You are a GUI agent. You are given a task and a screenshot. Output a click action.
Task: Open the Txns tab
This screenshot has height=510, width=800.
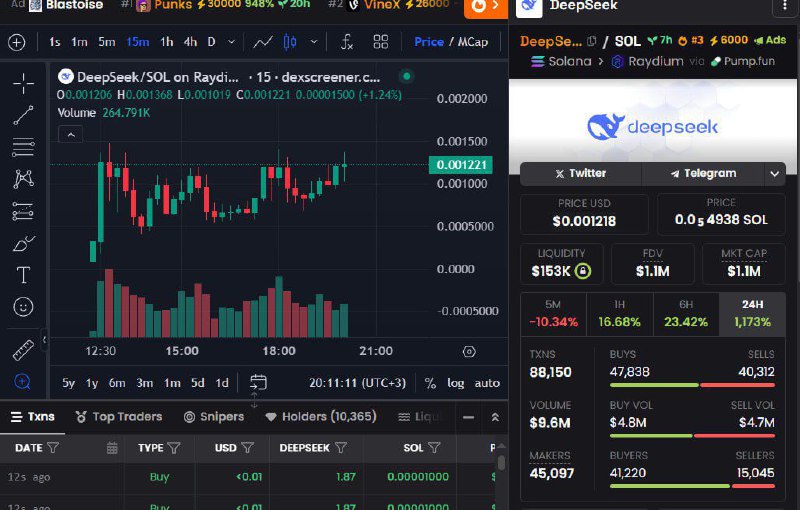pyautogui.click(x=33, y=417)
